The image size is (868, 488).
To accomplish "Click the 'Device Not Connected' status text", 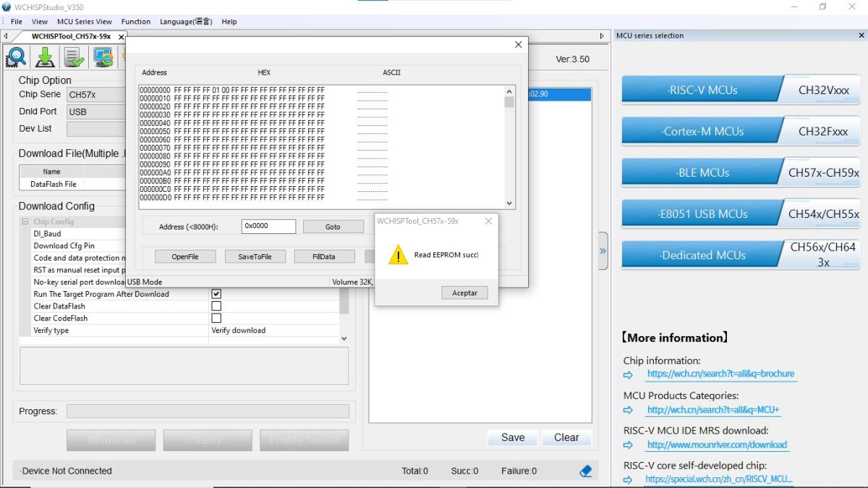I will pyautogui.click(x=66, y=471).
